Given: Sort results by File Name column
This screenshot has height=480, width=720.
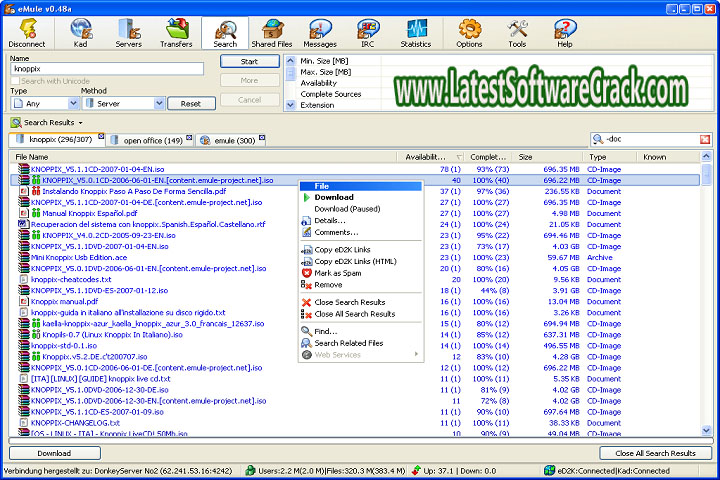Looking at the screenshot, I should pyautogui.click(x=203, y=157).
